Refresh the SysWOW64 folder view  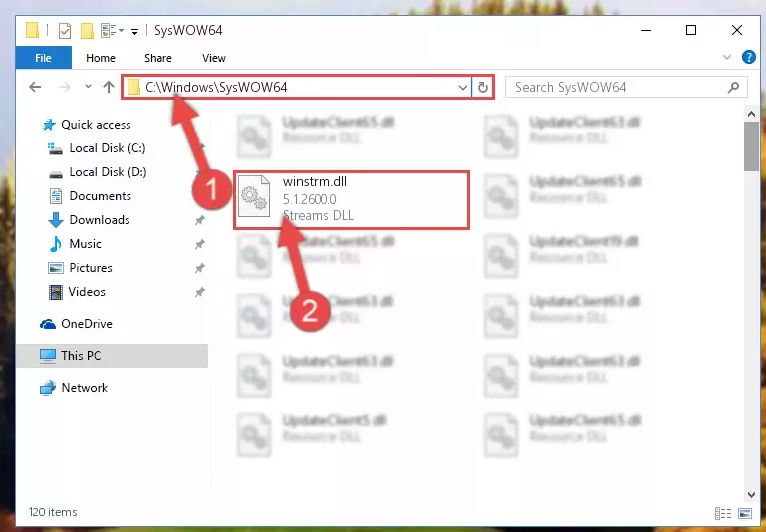click(483, 87)
